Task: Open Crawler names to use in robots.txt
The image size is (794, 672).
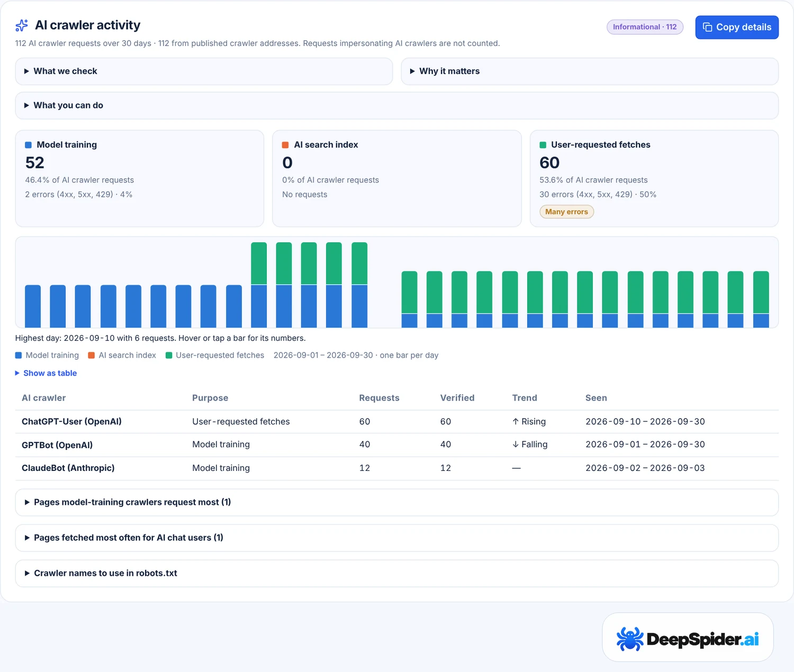Action: (x=397, y=574)
